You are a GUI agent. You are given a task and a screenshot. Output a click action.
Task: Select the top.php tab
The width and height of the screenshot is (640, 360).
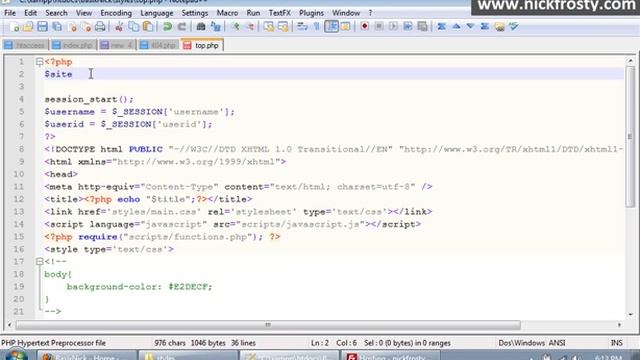point(202,45)
